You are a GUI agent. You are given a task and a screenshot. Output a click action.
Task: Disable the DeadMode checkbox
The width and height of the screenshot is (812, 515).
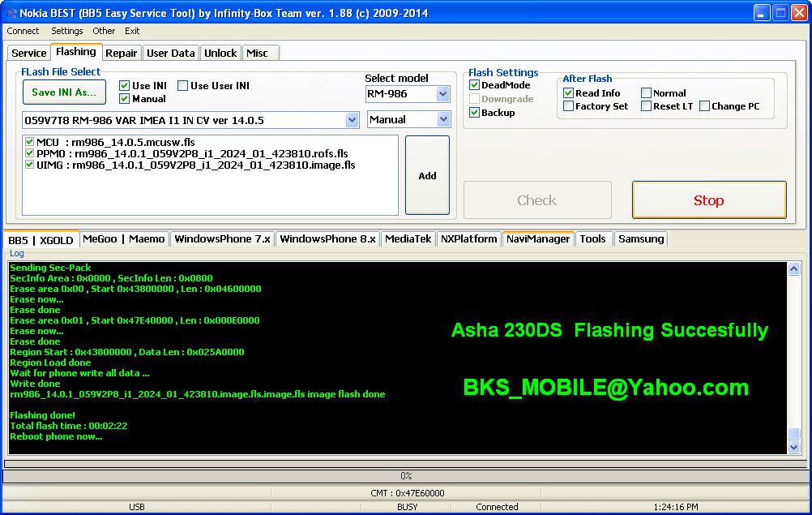(474, 85)
